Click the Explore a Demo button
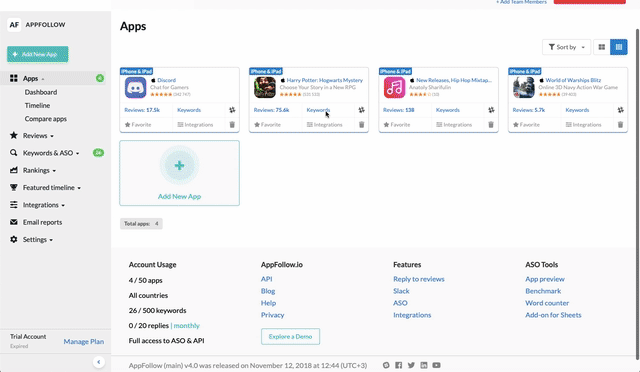This screenshot has height=372, width=640. coord(290,336)
